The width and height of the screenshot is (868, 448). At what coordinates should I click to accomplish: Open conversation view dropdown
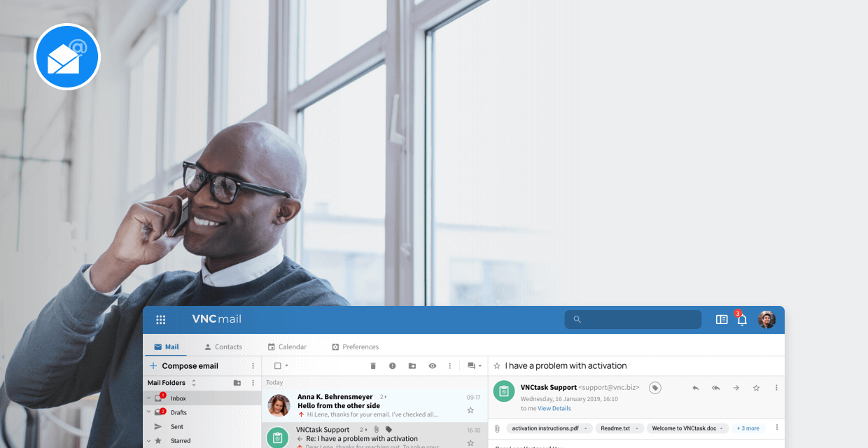click(x=475, y=365)
